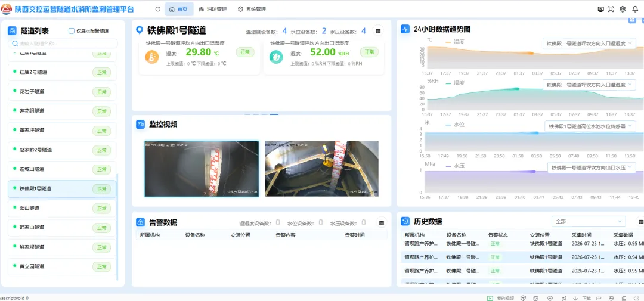Open the 温度 chart sensor dropdown

pyautogui.click(x=589, y=44)
